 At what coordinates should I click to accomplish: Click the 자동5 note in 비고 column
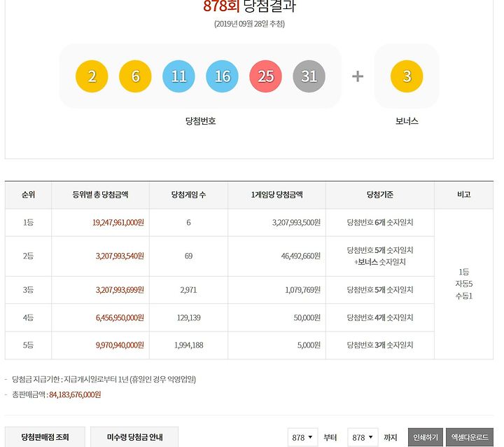tap(463, 284)
